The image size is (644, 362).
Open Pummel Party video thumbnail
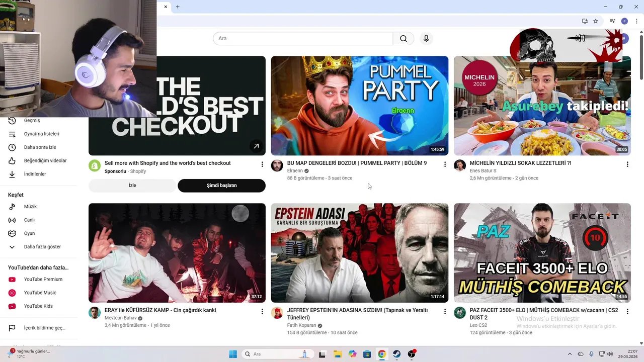coord(360,106)
